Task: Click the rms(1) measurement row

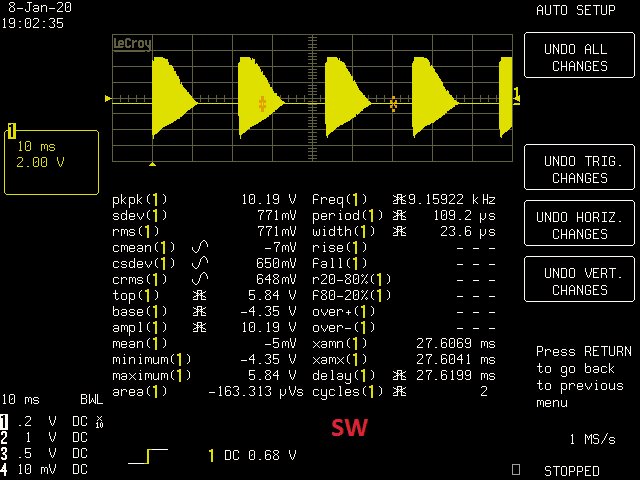Action: click(204, 231)
